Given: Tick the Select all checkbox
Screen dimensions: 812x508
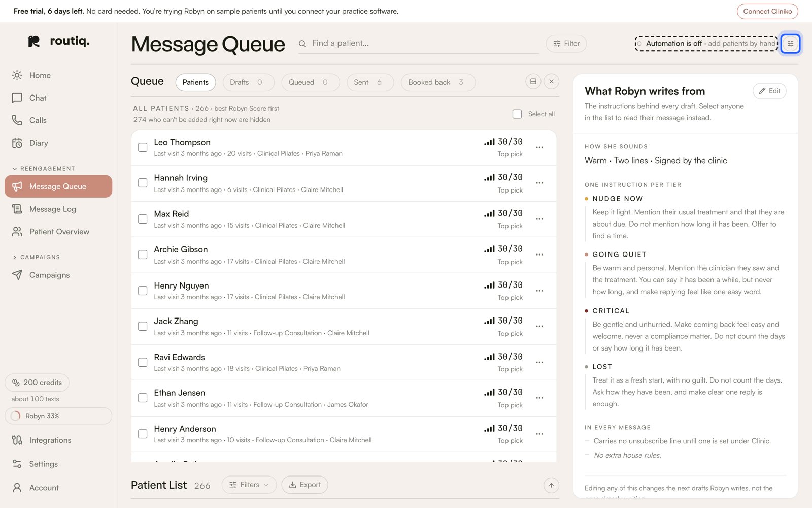Looking at the screenshot, I should tap(517, 114).
